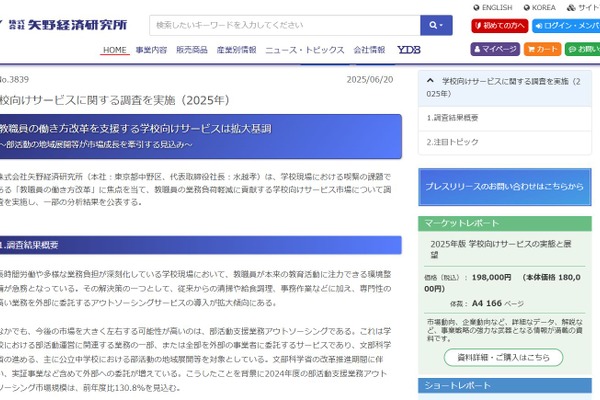This screenshot has height=400, width=600.
Task: Select the price text 198,000円
Action: [x=491, y=278]
